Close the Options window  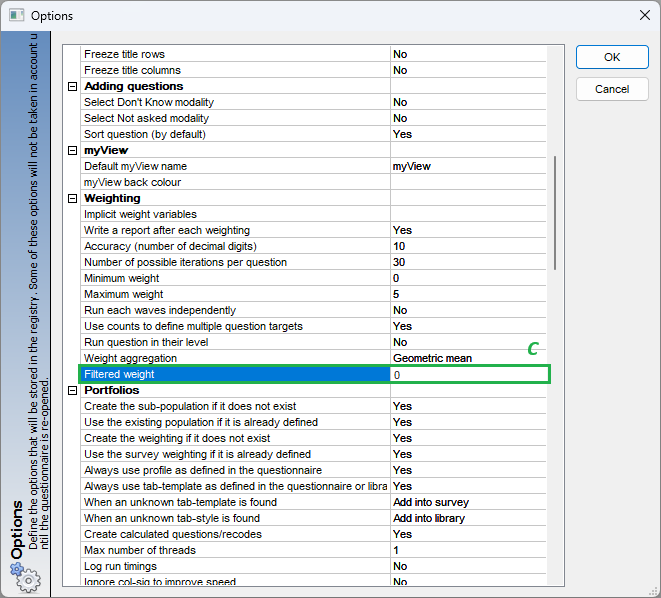[x=645, y=15]
